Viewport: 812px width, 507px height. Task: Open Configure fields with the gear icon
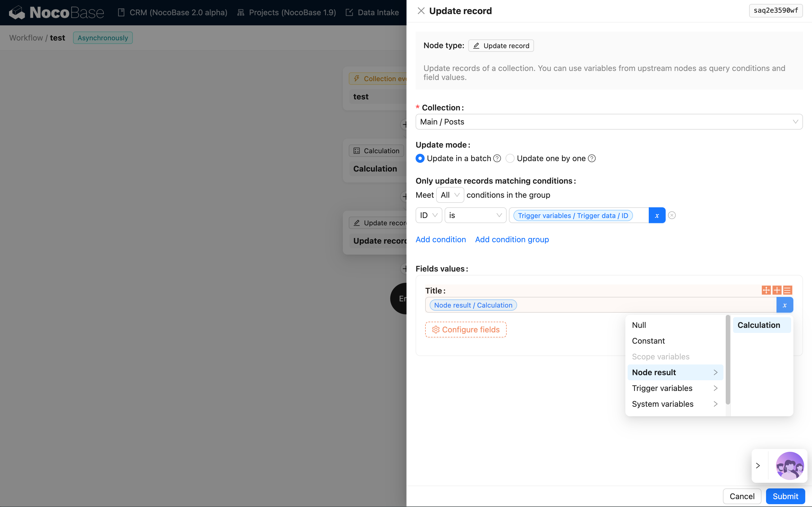[436, 329]
